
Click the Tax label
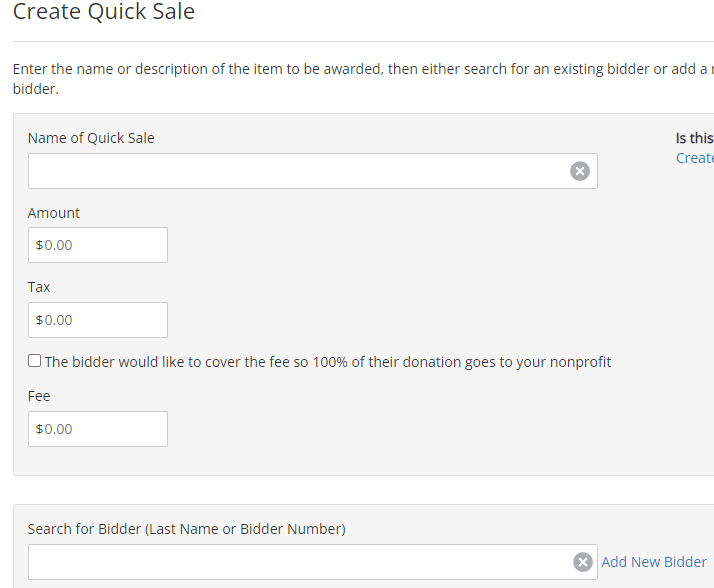(x=39, y=287)
